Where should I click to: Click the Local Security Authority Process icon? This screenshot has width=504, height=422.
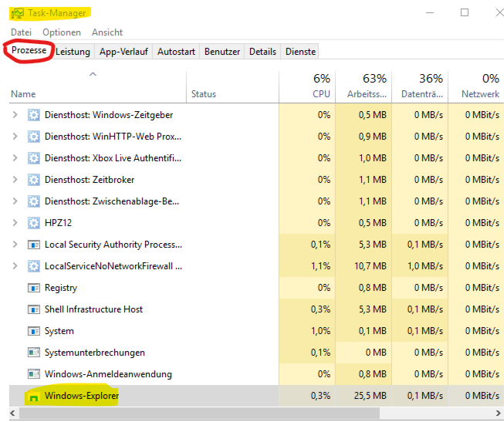pyautogui.click(x=33, y=245)
